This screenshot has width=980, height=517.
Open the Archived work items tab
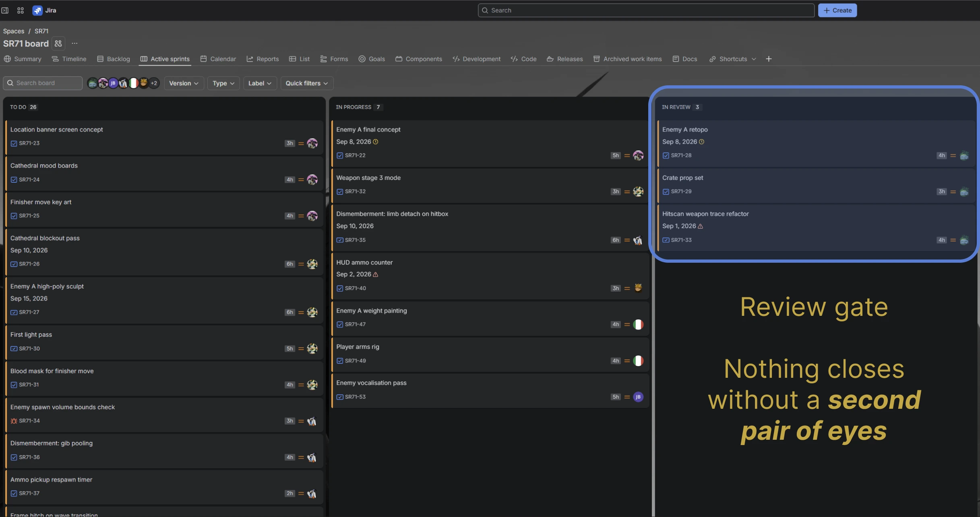(627, 59)
